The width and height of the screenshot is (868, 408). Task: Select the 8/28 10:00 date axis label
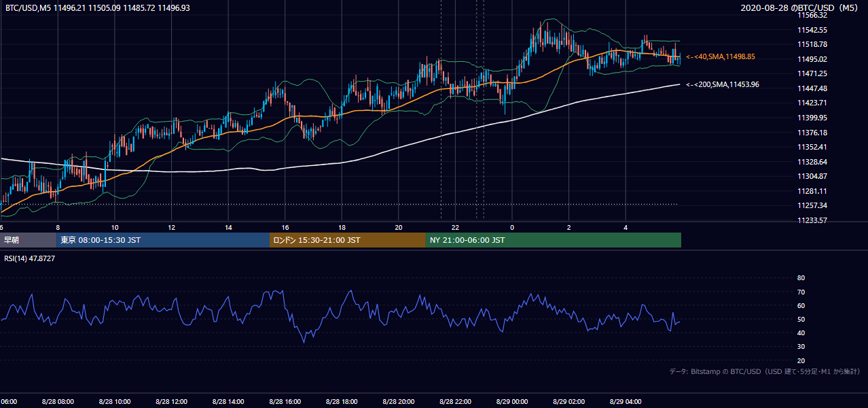(115, 401)
